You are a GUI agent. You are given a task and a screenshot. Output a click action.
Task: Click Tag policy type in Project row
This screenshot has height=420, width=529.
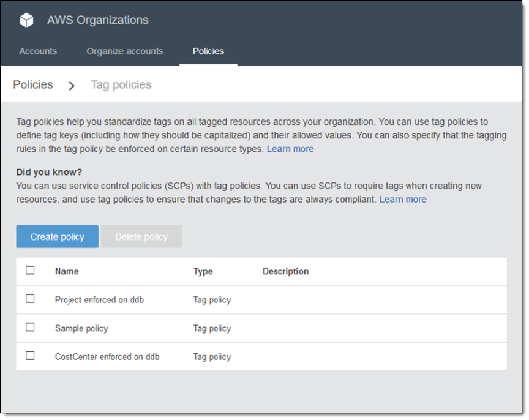(x=212, y=300)
